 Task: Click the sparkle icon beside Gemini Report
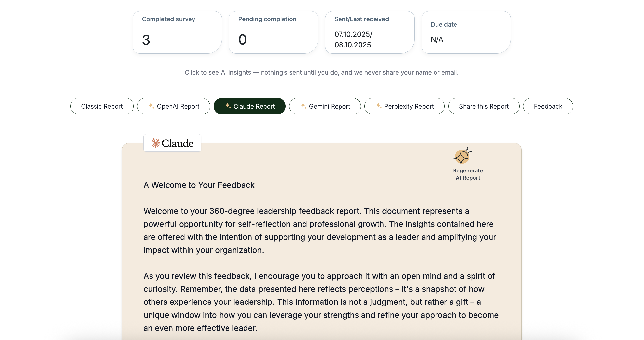[x=303, y=106]
